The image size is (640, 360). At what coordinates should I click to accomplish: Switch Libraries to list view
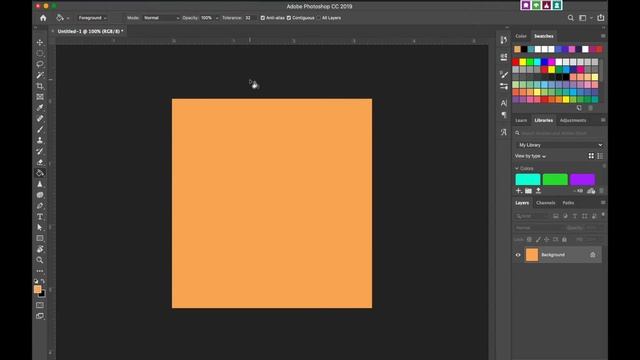pyautogui.click(x=600, y=156)
